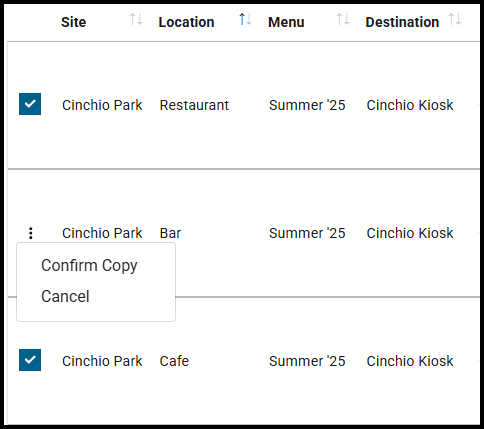
Task: Select the Bar location cell
Action: click(x=170, y=233)
